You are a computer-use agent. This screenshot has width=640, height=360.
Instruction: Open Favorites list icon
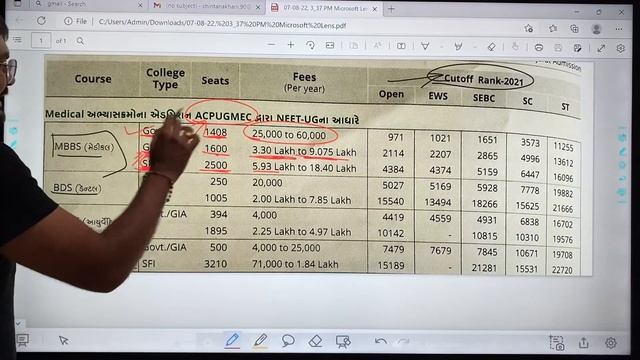coord(553,29)
